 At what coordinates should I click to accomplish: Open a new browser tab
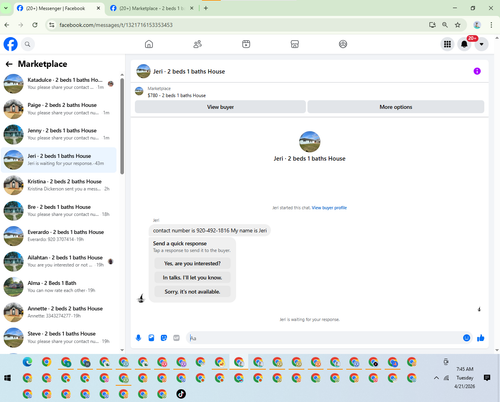(206, 8)
